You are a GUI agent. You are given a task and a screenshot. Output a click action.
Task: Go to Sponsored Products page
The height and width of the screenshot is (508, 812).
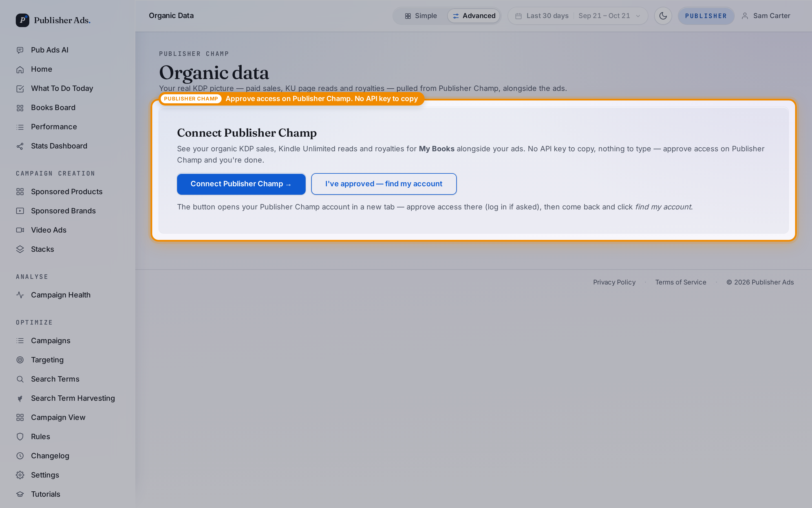pos(67,192)
